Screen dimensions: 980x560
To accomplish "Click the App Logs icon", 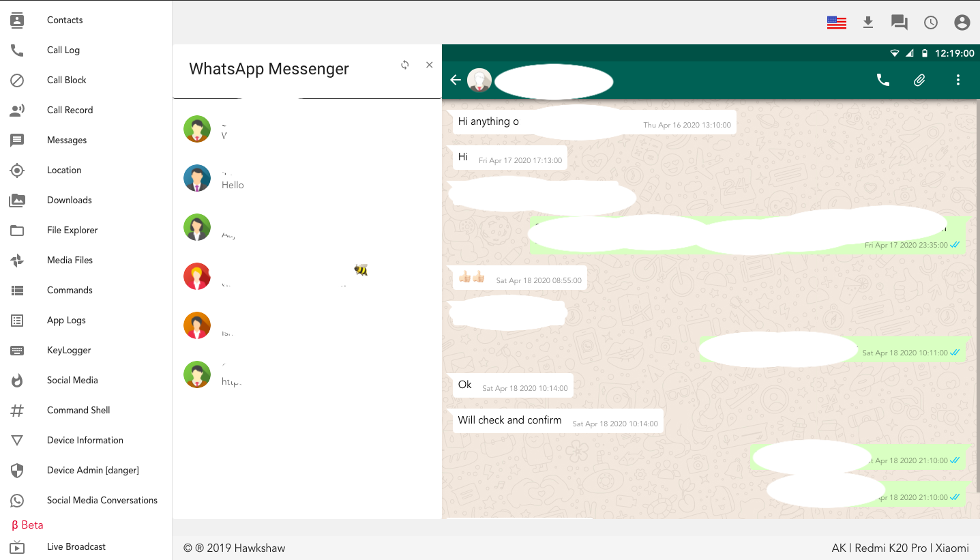I will click(x=17, y=321).
